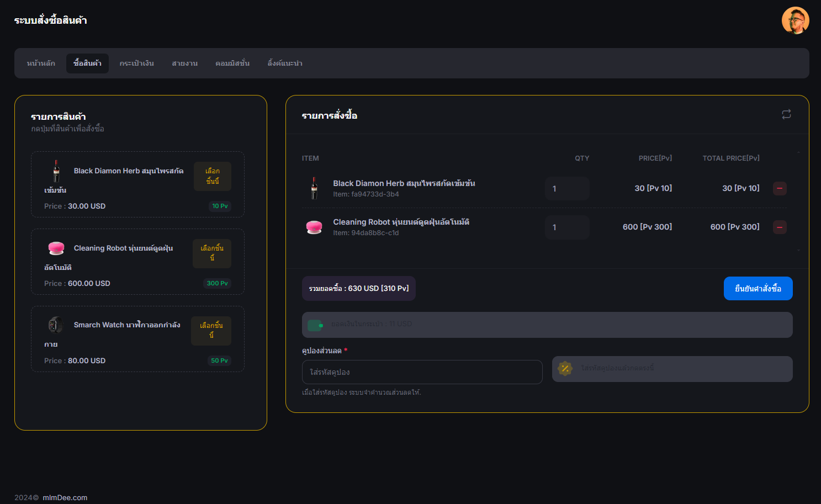Click the Cleaning Robot image in product list
Screen dimensions: 821x504
click(x=56, y=248)
